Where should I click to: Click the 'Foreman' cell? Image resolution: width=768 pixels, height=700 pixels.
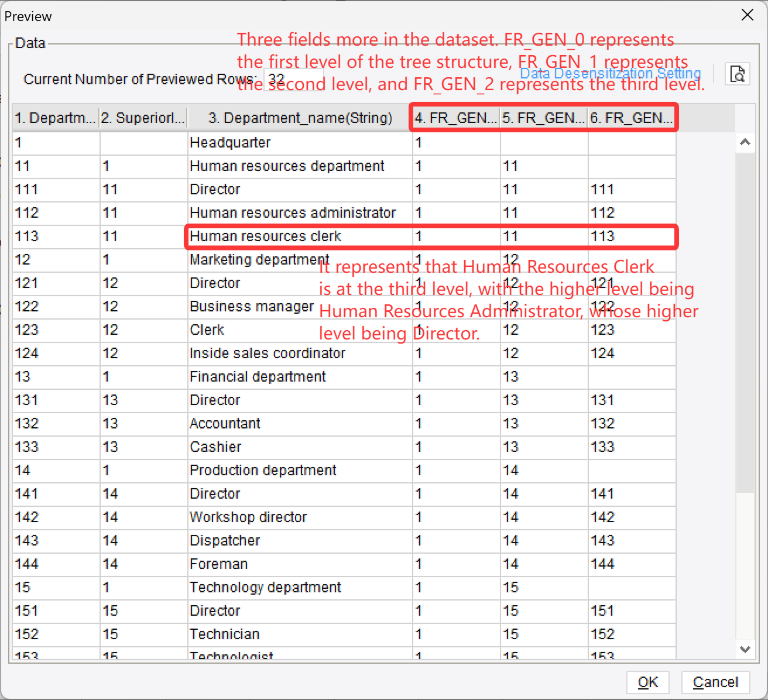(300, 564)
